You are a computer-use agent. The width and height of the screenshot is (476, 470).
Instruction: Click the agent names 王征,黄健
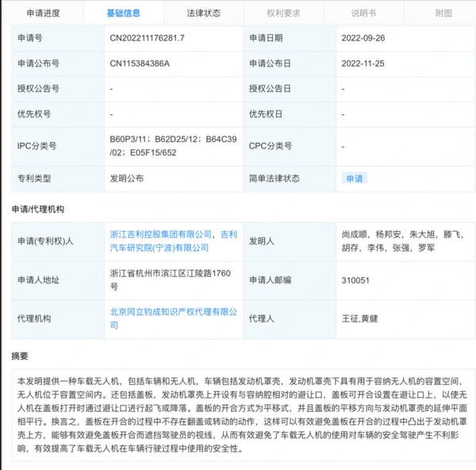(359, 318)
